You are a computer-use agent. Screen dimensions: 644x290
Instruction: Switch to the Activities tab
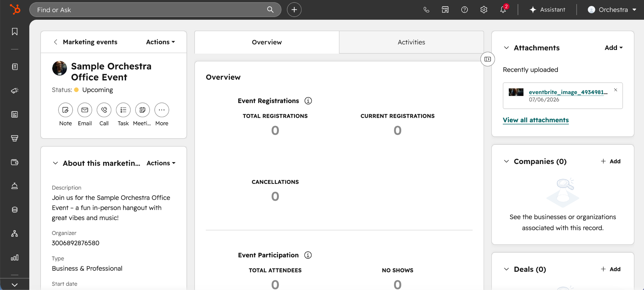411,42
